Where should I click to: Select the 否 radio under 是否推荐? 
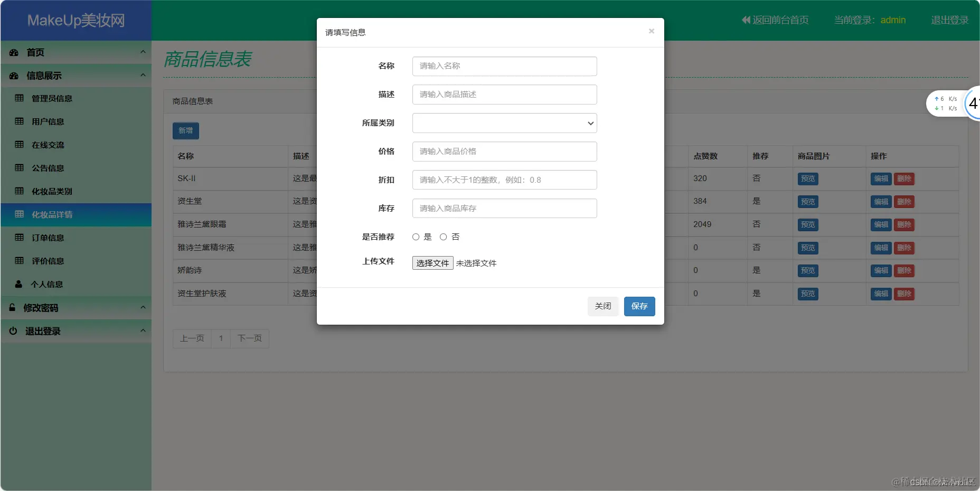coord(443,237)
